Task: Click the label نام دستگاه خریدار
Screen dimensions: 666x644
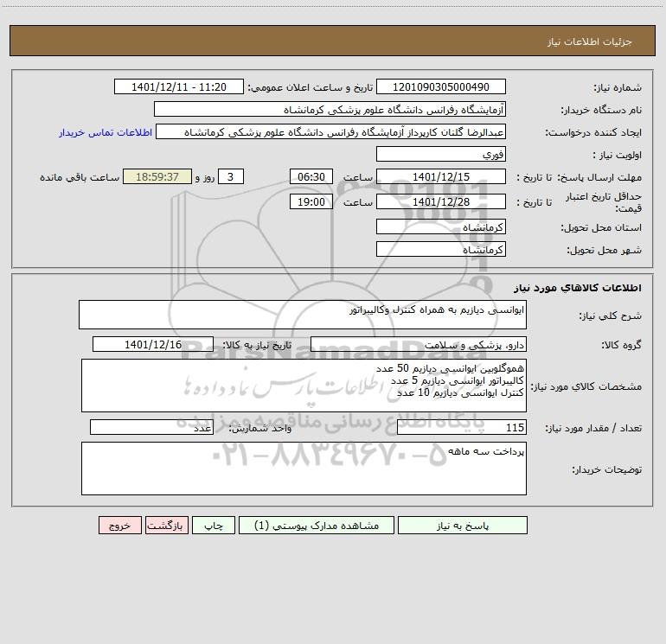Action: click(601, 111)
